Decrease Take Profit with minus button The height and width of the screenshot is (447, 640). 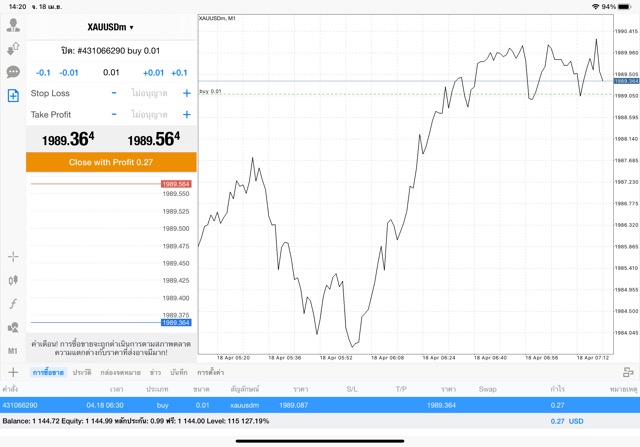[x=114, y=115]
